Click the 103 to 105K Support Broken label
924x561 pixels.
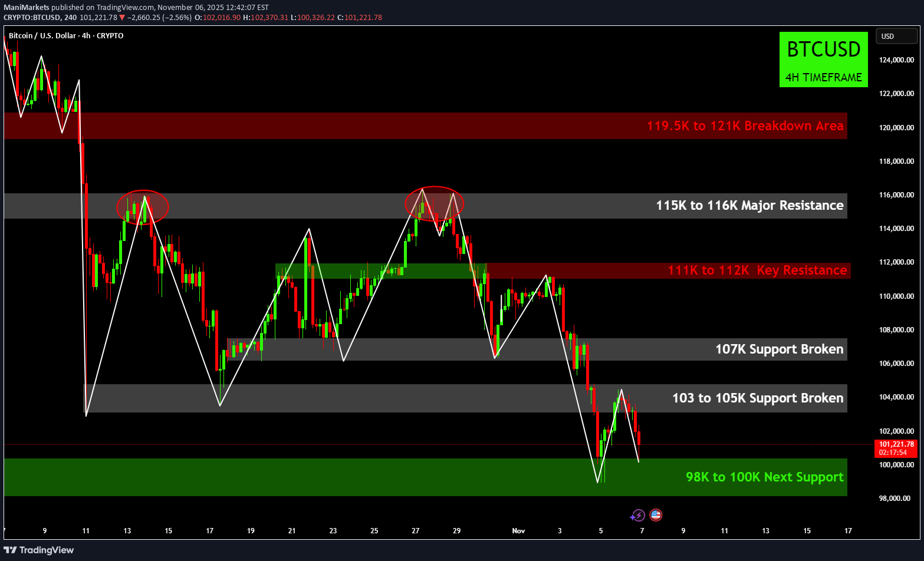pyautogui.click(x=758, y=398)
